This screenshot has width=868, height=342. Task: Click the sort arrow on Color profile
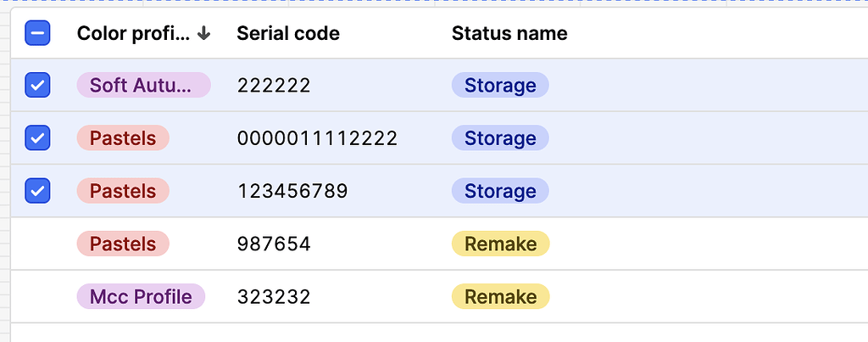203,33
